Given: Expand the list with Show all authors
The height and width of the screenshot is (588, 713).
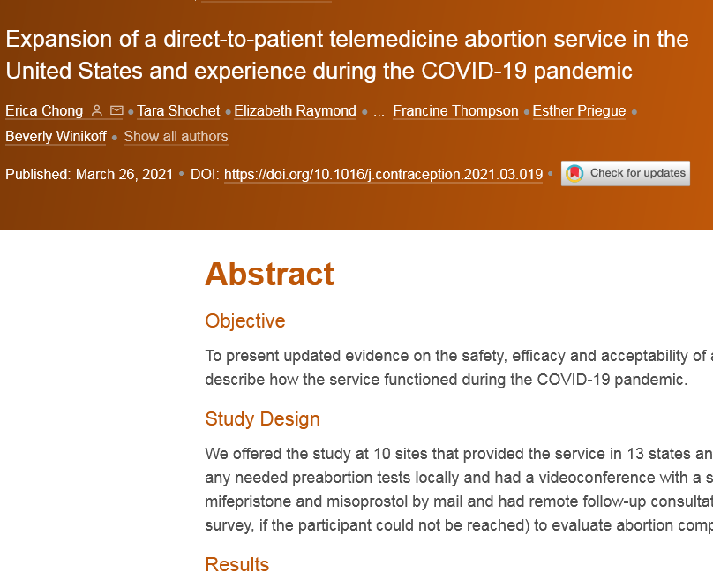Looking at the screenshot, I should click(x=176, y=137).
